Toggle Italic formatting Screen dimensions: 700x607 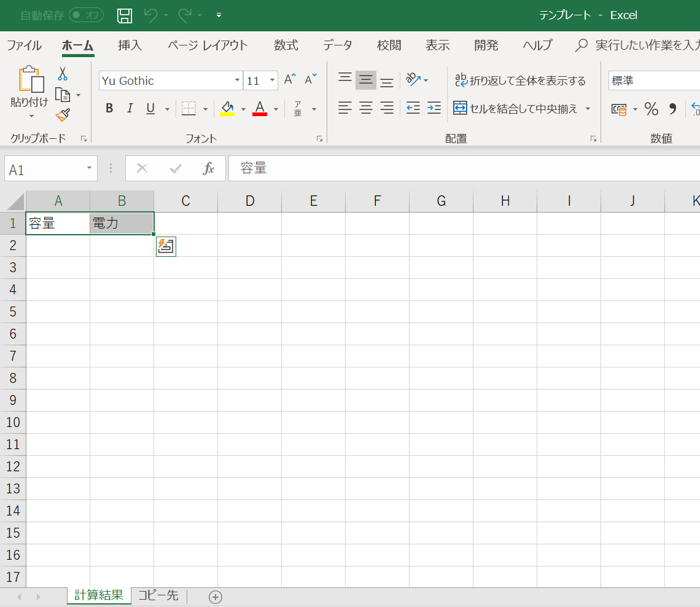tap(130, 109)
